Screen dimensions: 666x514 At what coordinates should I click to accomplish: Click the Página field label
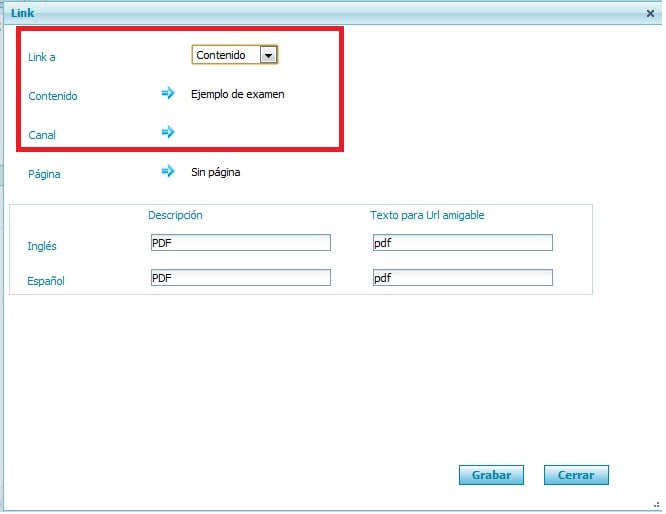click(x=44, y=174)
